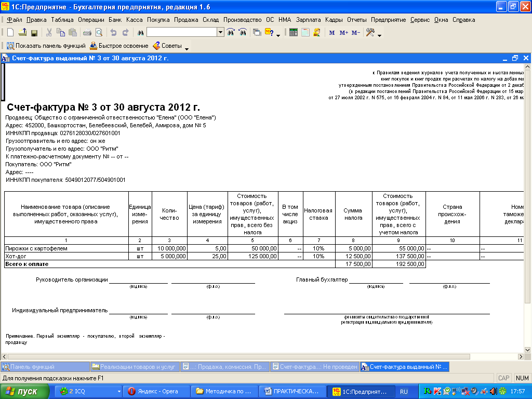Save using the floppy disk icon
Screen dimensions: 532x399
(x=34, y=33)
